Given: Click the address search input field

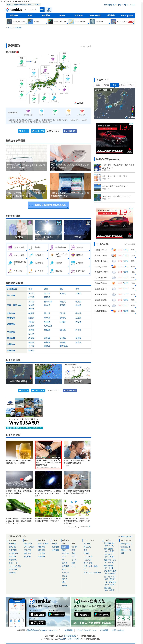Looking at the screenshot, I should point(31,10).
